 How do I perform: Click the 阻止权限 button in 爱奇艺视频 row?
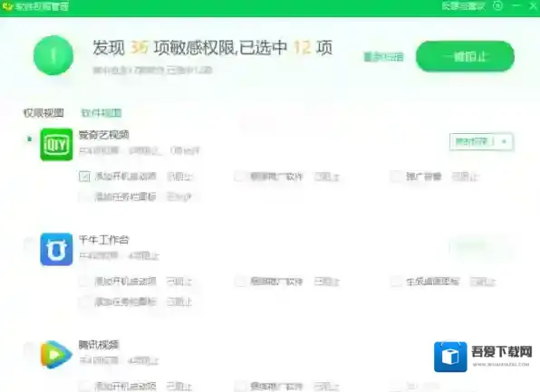[473, 141]
